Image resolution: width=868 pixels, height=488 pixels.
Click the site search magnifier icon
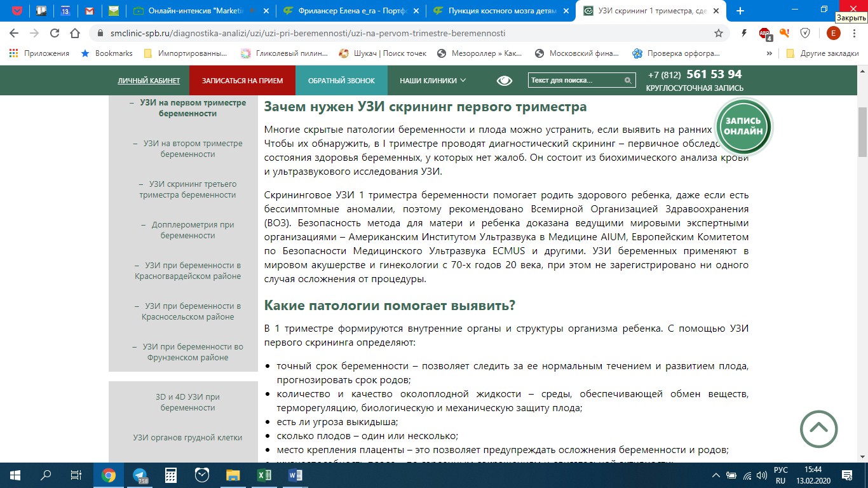tap(628, 81)
